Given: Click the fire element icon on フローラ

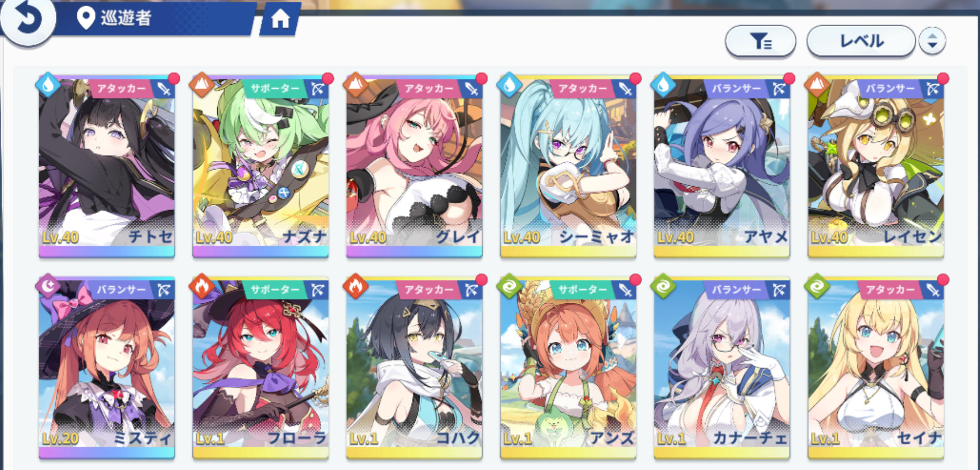Looking at the screenshot, I should pyautogui.click(x=202, y=286).
